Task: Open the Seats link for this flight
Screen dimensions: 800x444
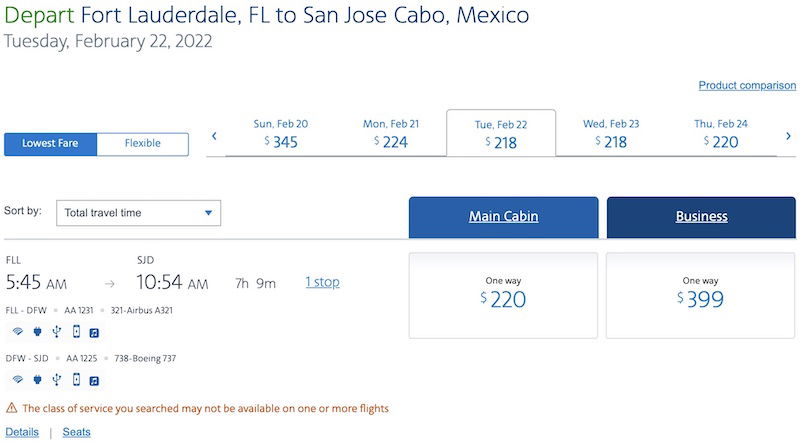Action: 77,432
